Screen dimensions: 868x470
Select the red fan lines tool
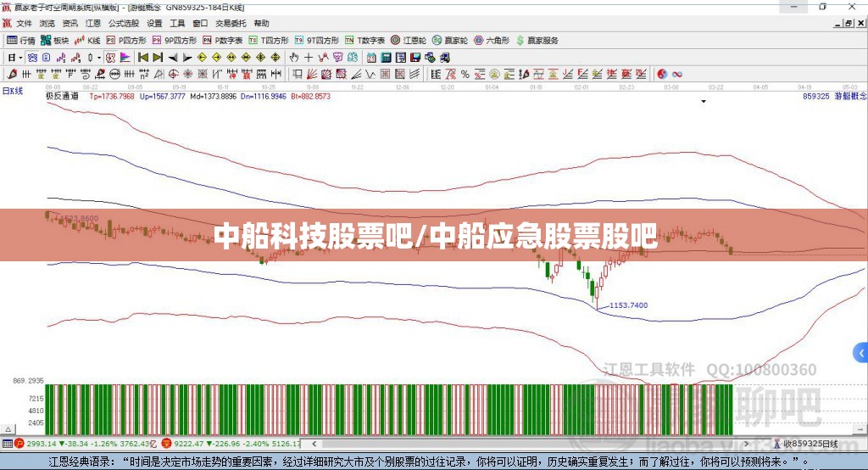pyautogui.click(x=312, y=75)
